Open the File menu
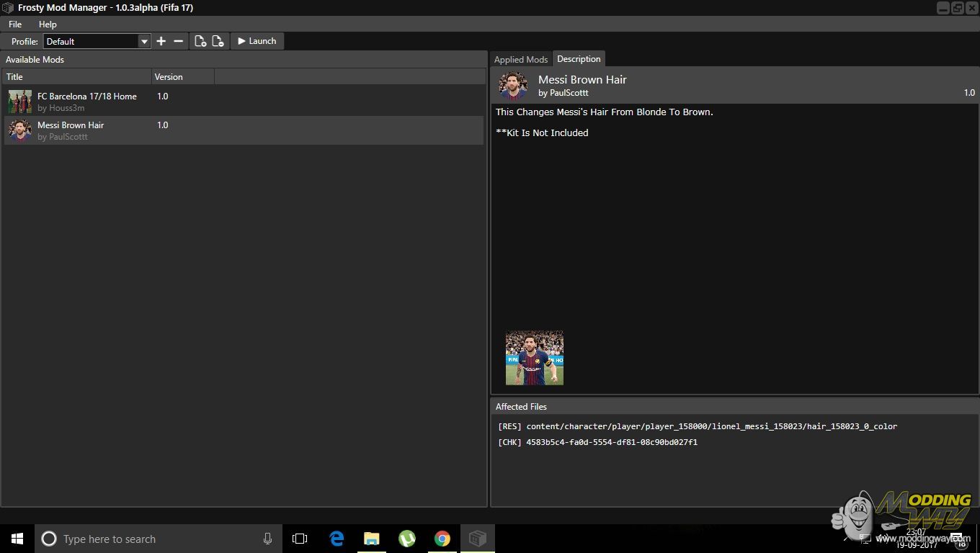 15,24
